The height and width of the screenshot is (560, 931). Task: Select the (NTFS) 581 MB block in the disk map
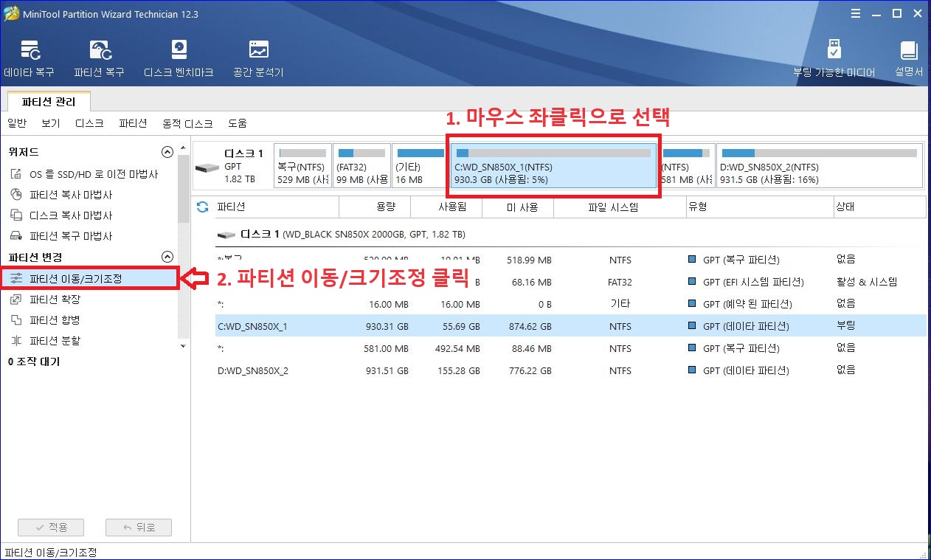(x=686, y=165)
